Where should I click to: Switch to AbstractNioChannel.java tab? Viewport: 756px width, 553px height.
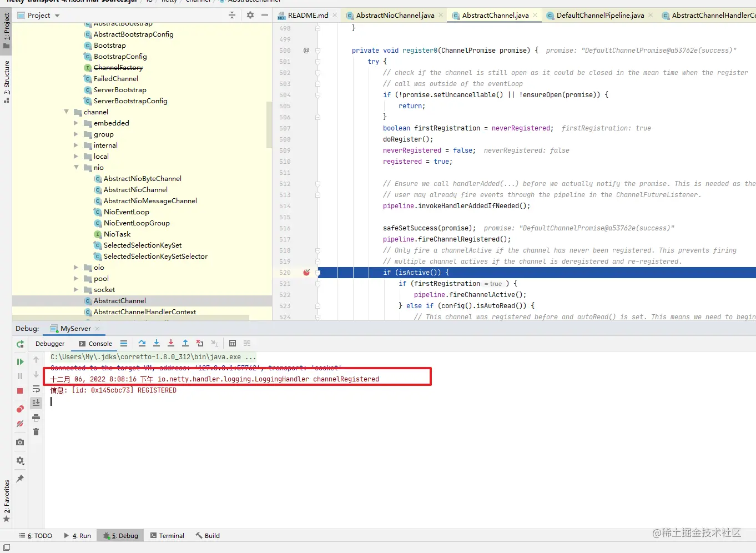(x=395, y=16)
